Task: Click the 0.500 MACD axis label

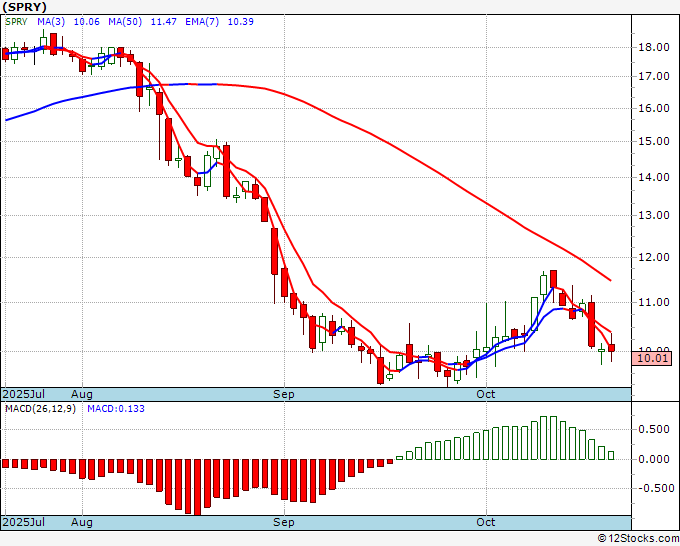Action: pyautogui.click(x=654, y=429)
